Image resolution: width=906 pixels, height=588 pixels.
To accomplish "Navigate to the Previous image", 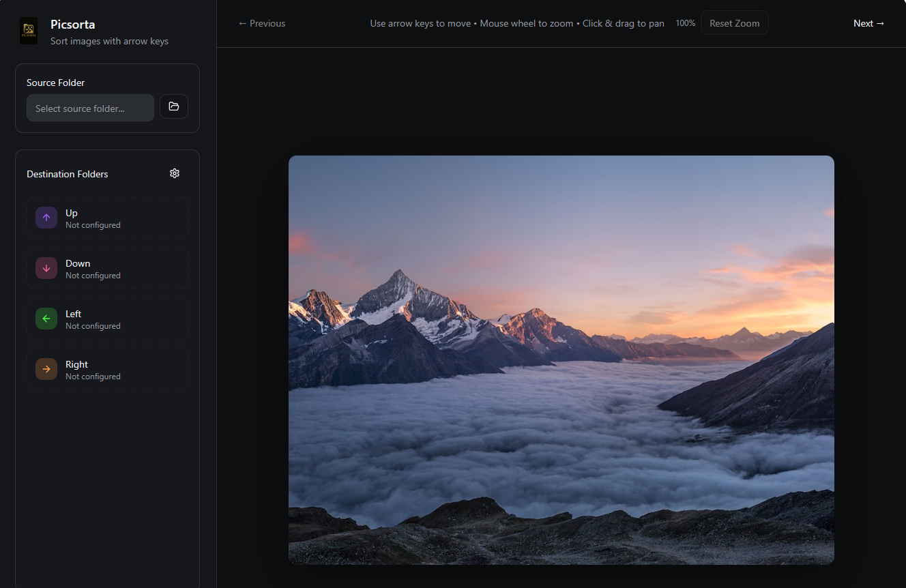I will pos(261,23).
